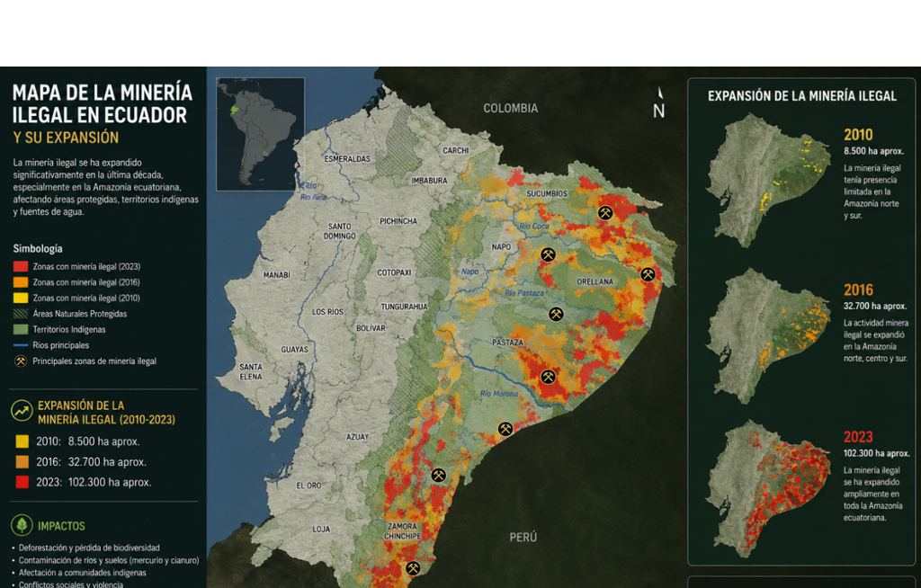The image size is (921, 588).
Task: Click the 'Contaminación de ríos y suelos' bullet
Action: [x=109, y=560]
